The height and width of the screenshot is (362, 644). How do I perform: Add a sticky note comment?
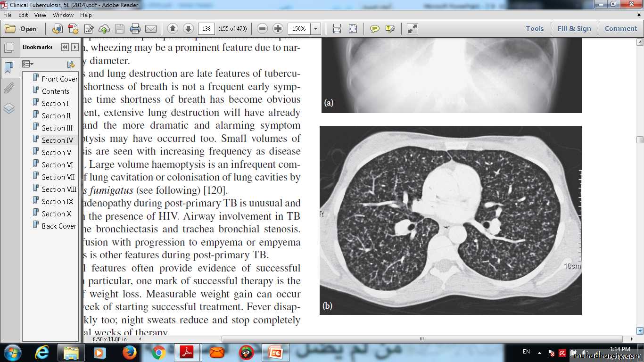[x=374, y=29]
